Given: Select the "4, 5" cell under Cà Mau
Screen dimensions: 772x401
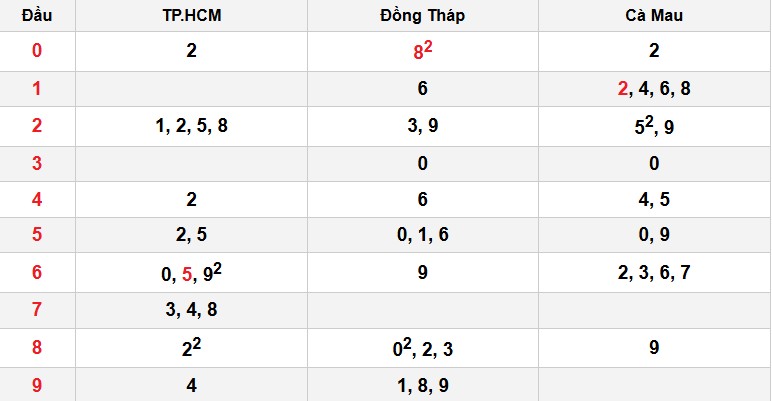Looking at the screenshot, I should pos(654,199).
